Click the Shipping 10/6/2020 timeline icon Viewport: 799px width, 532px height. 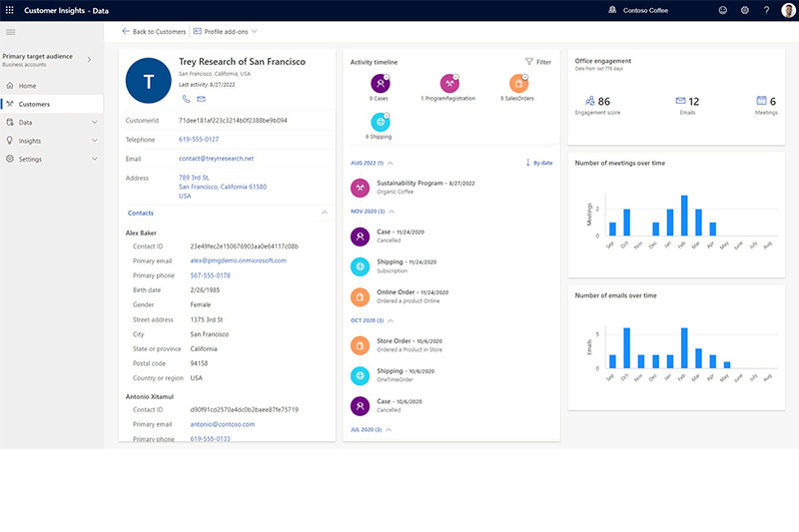[x=360, y=375]
